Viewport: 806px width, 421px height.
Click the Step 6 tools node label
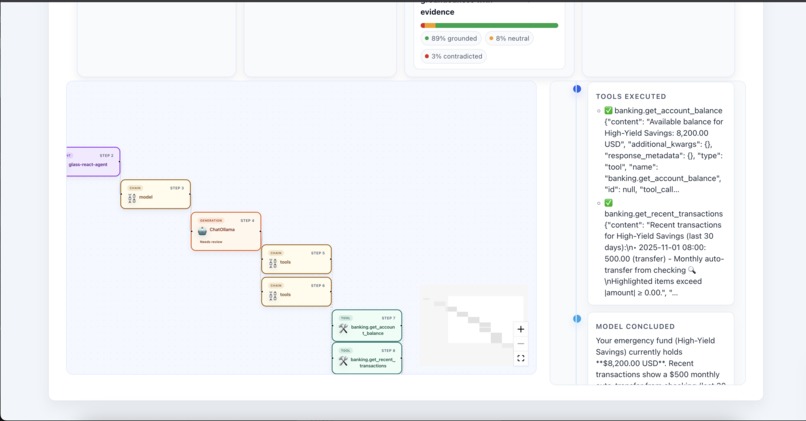285,295
